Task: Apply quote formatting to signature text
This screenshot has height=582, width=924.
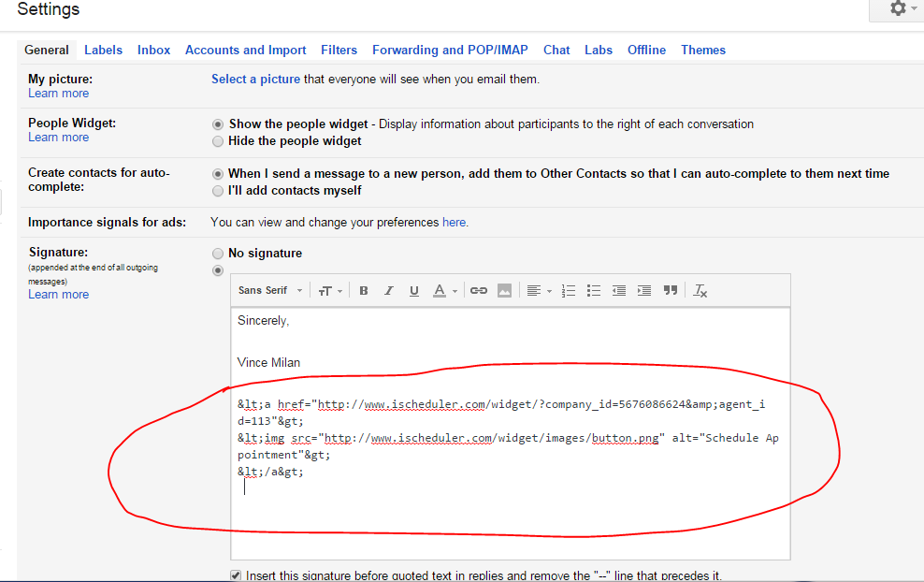Action: [670, 290]
